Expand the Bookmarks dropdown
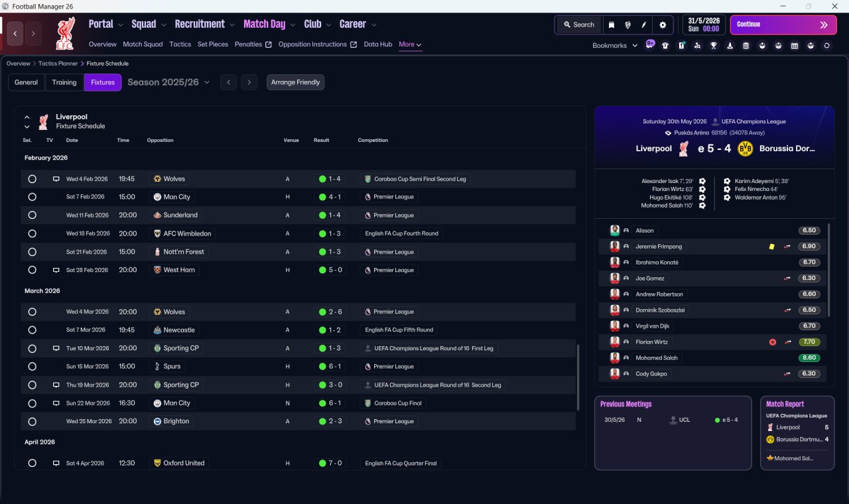Image resolution: width=849 pixels, height=504 pixels. click(x=615, y=45)
